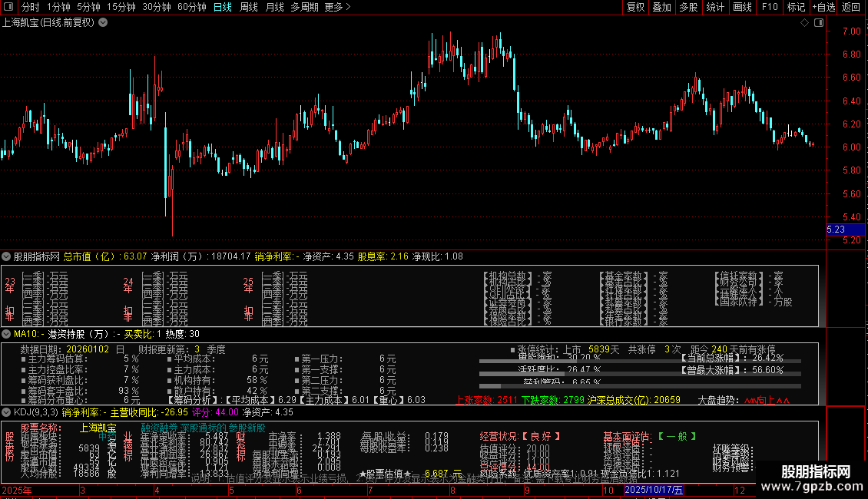The height and width of the screenshot is (499, 868).
Task: Click the 经营状况:【良好】 status text
Action: click(521, 437)
